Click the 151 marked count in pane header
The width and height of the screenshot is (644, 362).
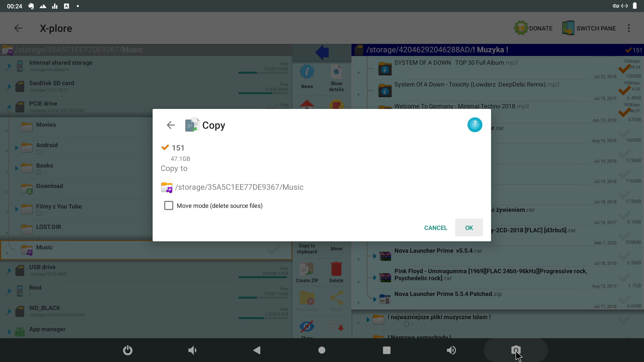pos(634,50)
